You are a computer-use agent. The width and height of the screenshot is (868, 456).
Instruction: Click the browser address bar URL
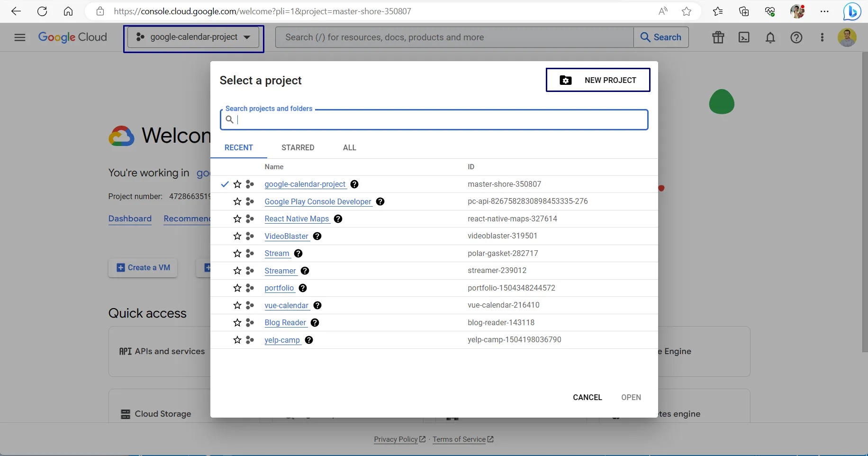pyautogui.click(x=262, y=11)
